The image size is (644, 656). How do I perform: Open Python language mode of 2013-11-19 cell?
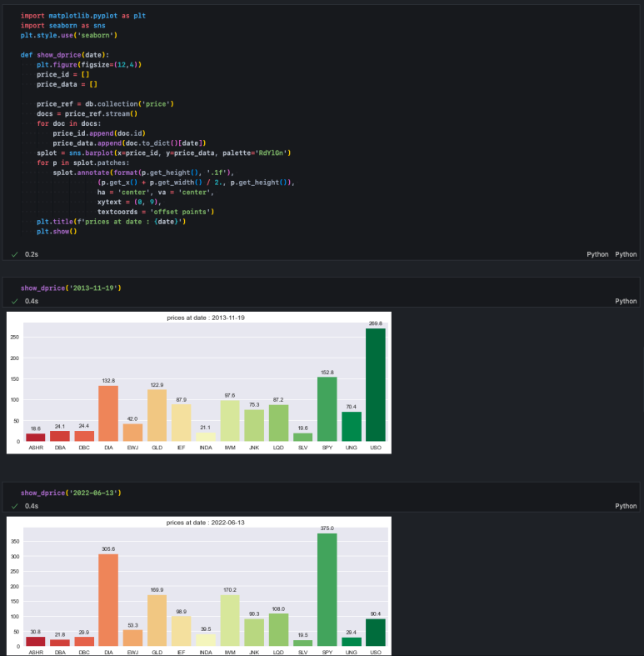tap(626, 301)
